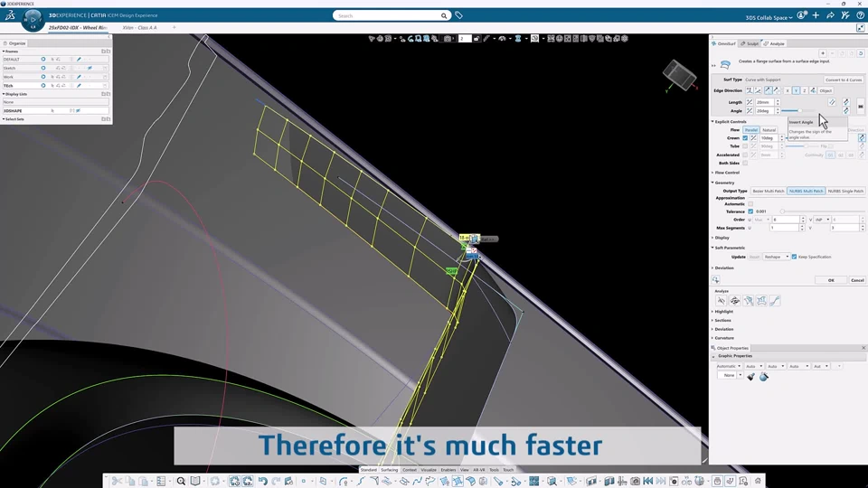Click the add plus icon in top bar
The width and height of the screenshot is (868, 488).
816,15
